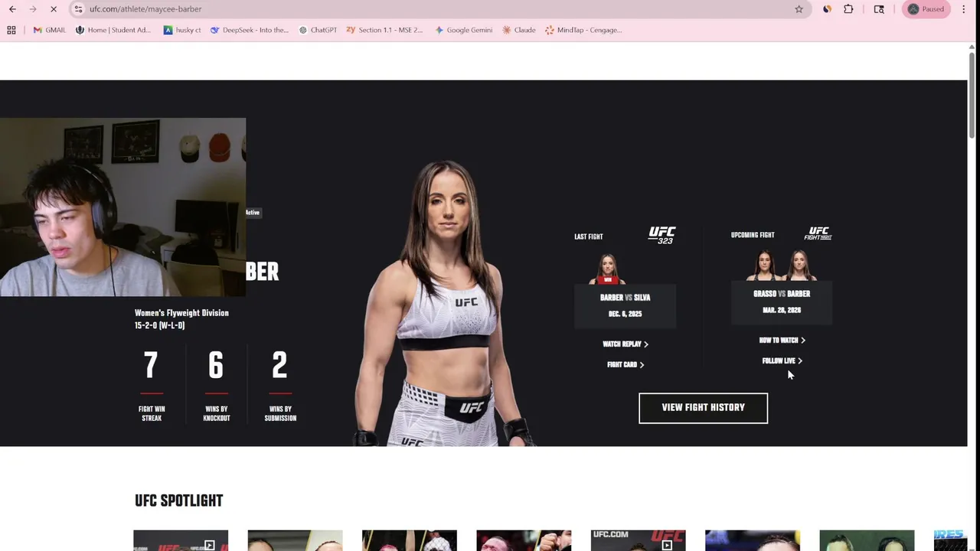View site information icon in address bar

click(x=78, y=9)
